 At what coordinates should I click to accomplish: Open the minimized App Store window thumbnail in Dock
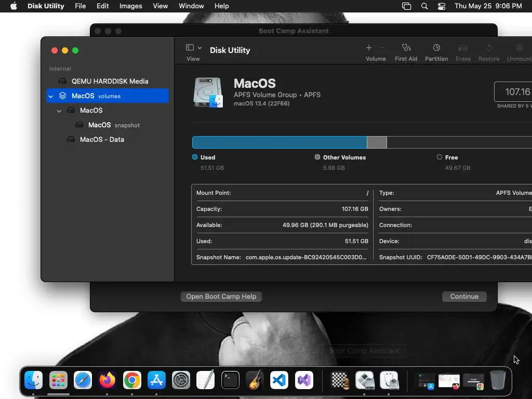click(x=425, y=381)
